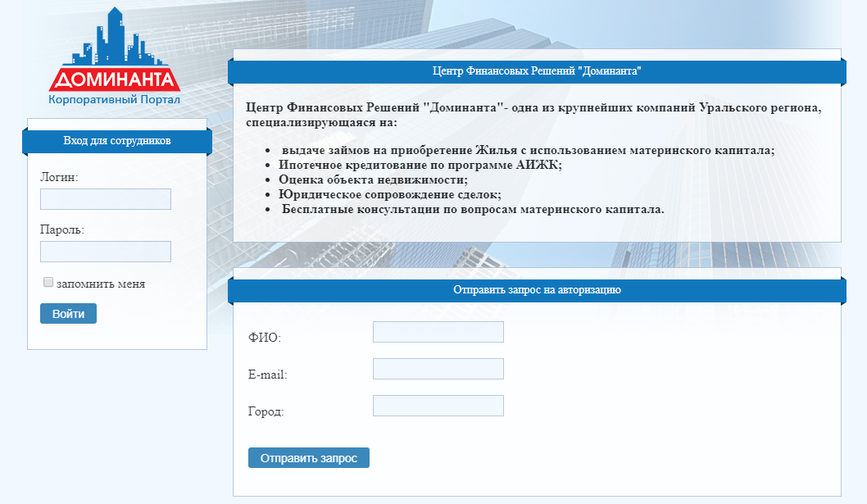The height and width of the screenshot is (504, 867).
Task: Focus the Логин input field
Action: point(105,199)
